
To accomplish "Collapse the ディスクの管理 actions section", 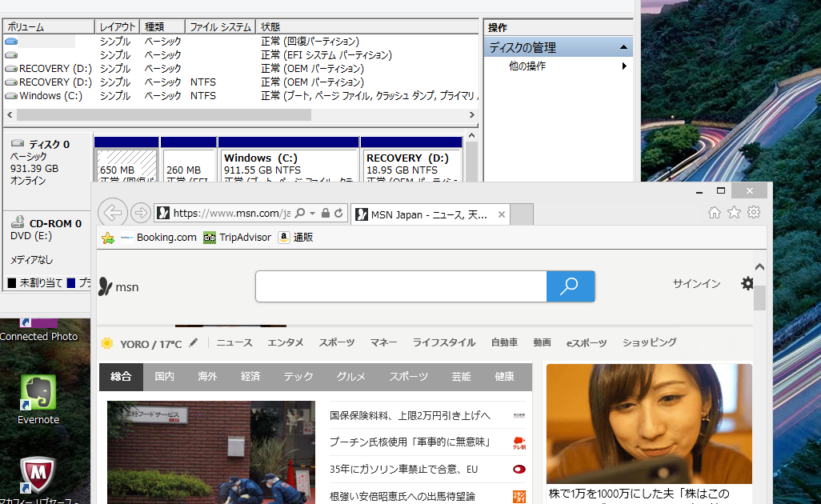I will (x=623, y=47).
